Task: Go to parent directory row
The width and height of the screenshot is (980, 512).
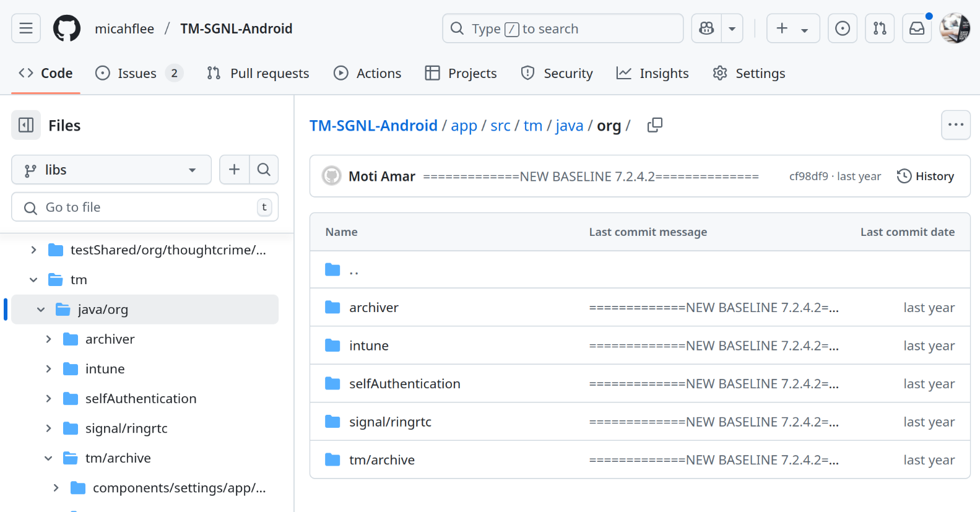Action: click(640, 270)
